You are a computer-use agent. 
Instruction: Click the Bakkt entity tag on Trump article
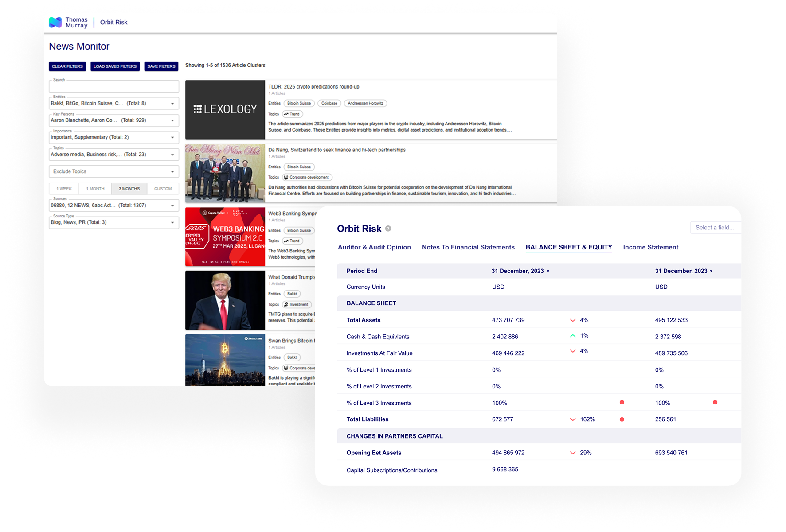point(292,294)
